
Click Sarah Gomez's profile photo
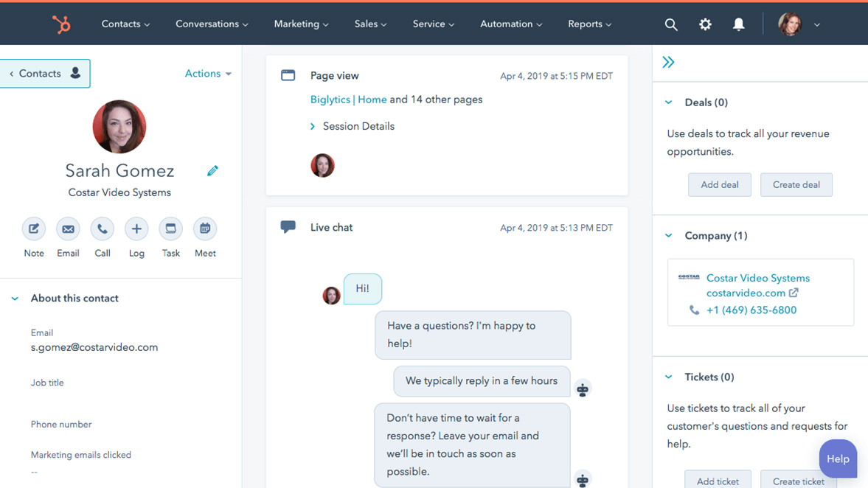[119, 127]
